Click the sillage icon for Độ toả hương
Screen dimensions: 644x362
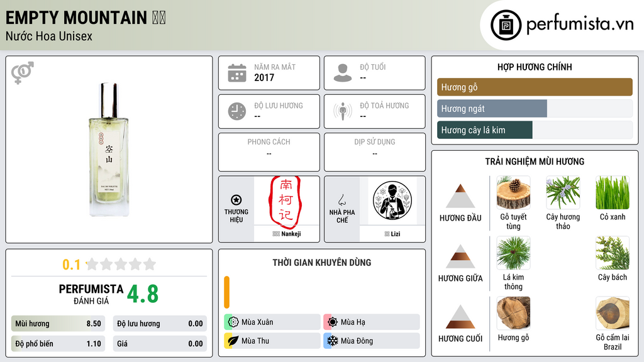pyautogui.click(x=343, y=111)
